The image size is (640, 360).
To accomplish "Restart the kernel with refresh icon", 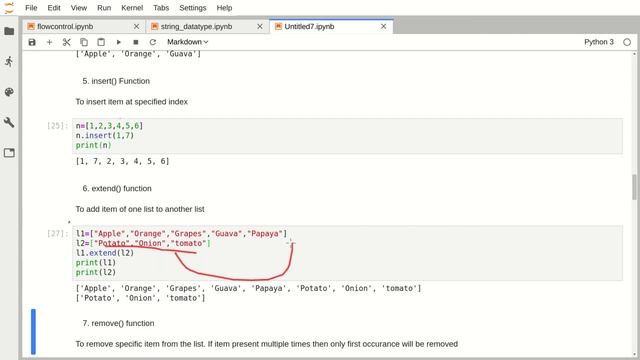I will tap(153, 42).
